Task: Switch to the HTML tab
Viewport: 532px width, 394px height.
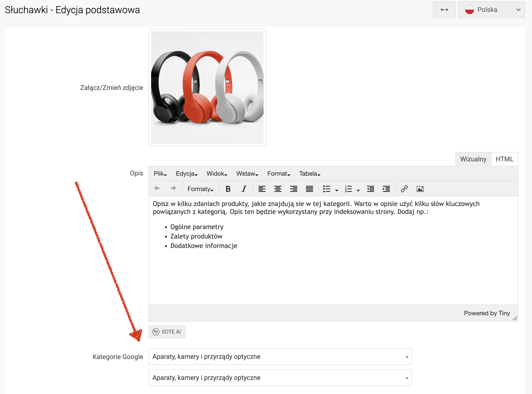Action: (x=504, y=159)
